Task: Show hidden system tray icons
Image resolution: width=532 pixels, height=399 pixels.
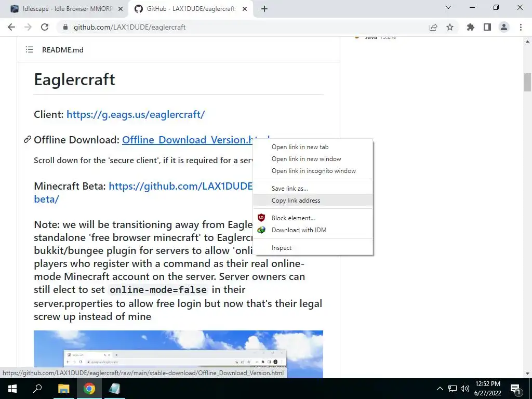Action: tap(440, 389)
